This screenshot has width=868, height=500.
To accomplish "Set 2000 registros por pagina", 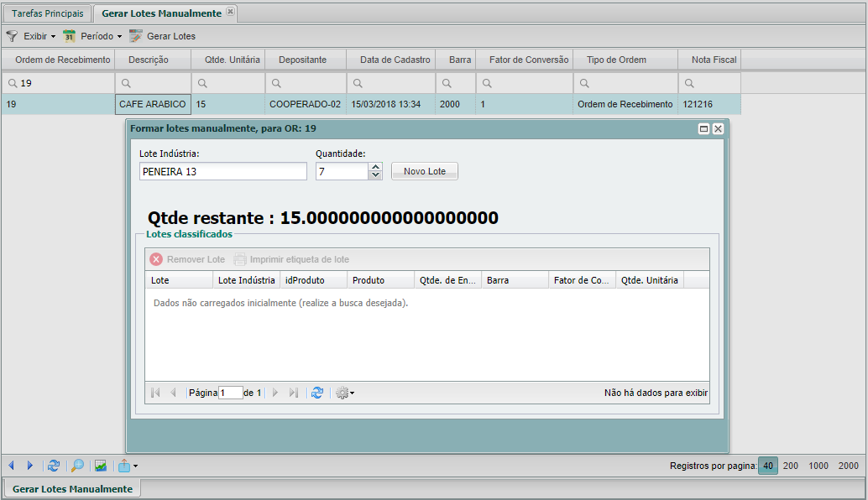I will [848, 466].
